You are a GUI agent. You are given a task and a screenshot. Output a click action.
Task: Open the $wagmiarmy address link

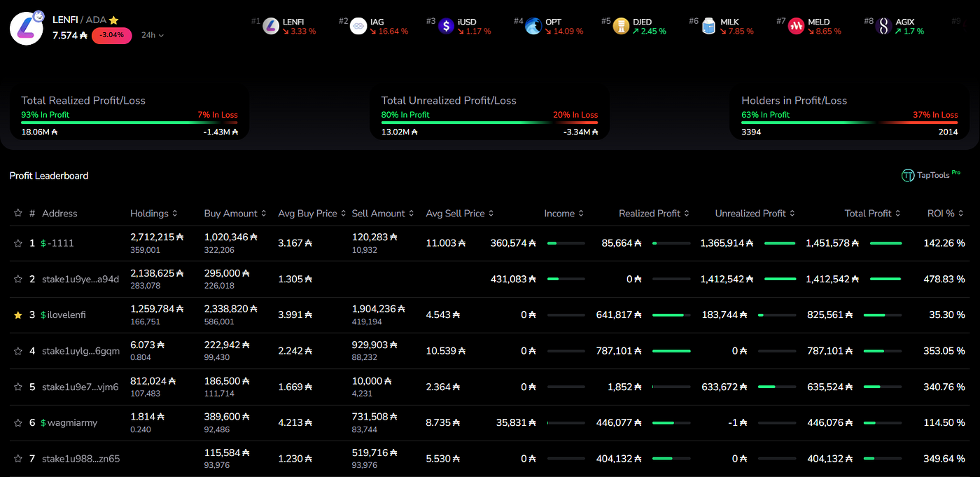[69, 423]
